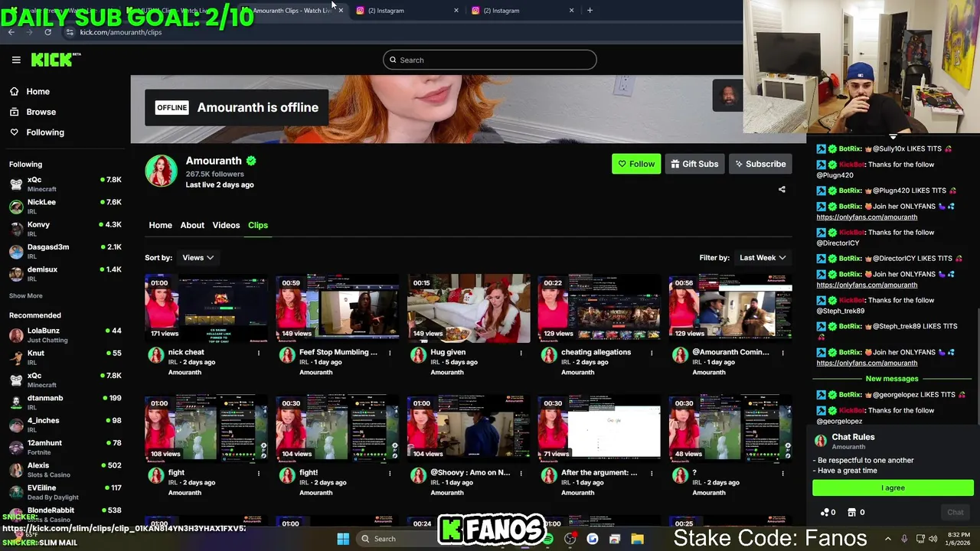Screen dimensions: 980x551
Task: Open Konvy channel in sidebar
Action: pos(65,228)
